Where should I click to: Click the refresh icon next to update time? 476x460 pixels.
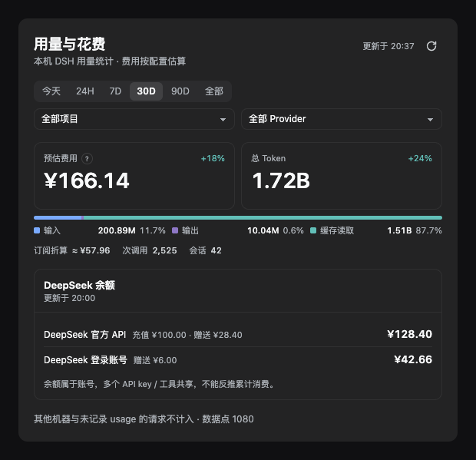[x=431, y=46]
